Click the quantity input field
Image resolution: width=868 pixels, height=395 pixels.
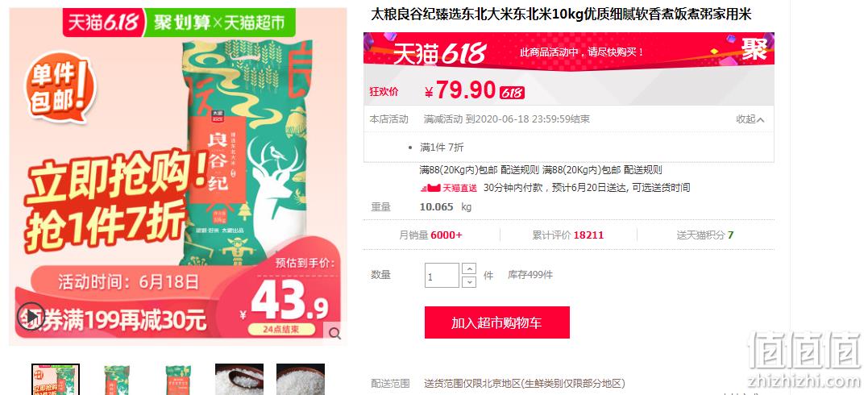442,276
